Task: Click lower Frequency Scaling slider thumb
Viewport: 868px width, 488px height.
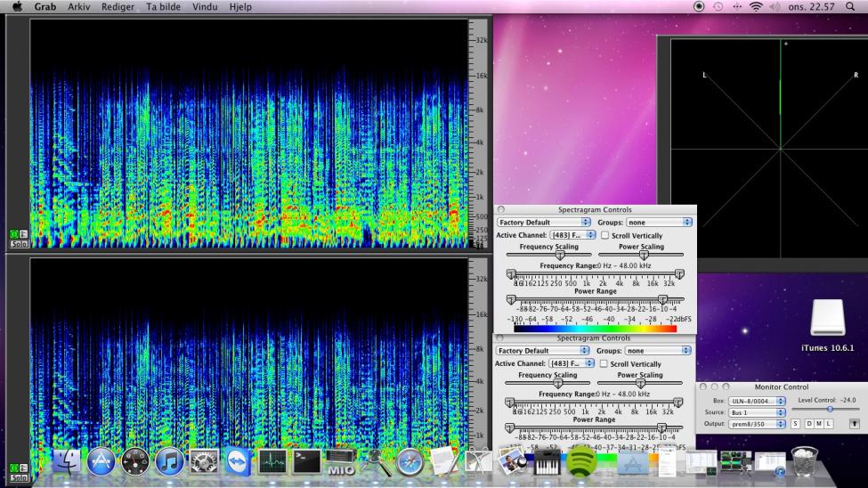Action: pos(558,383)
